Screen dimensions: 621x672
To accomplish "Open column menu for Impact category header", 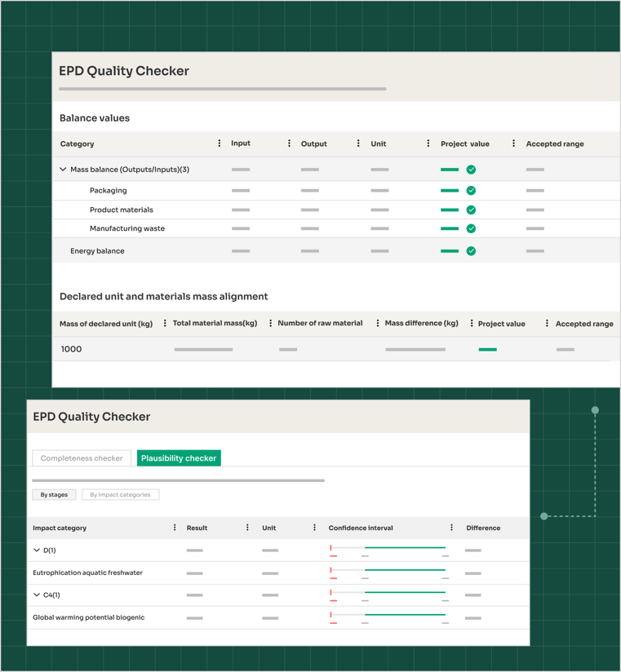I will click(x=175, y=528).
